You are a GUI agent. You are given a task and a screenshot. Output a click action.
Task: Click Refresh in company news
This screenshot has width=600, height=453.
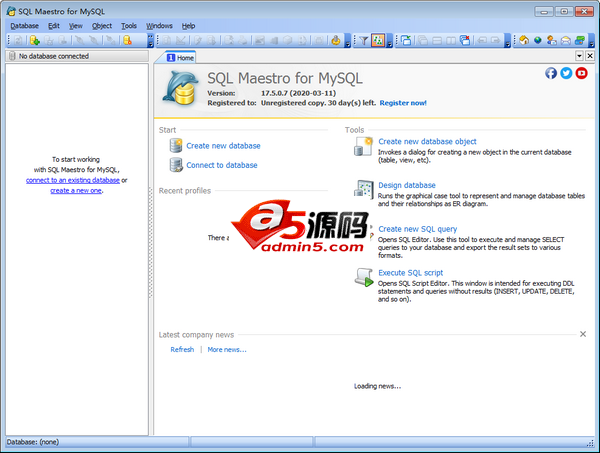tap(182, 350)
